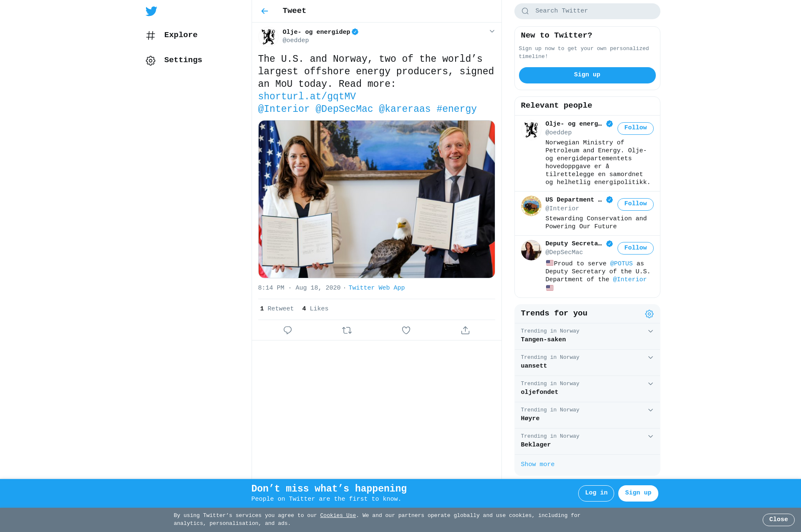Focus the Search Twitter field
This screenshot has width=801, height=532.
(x=587, y=11)
